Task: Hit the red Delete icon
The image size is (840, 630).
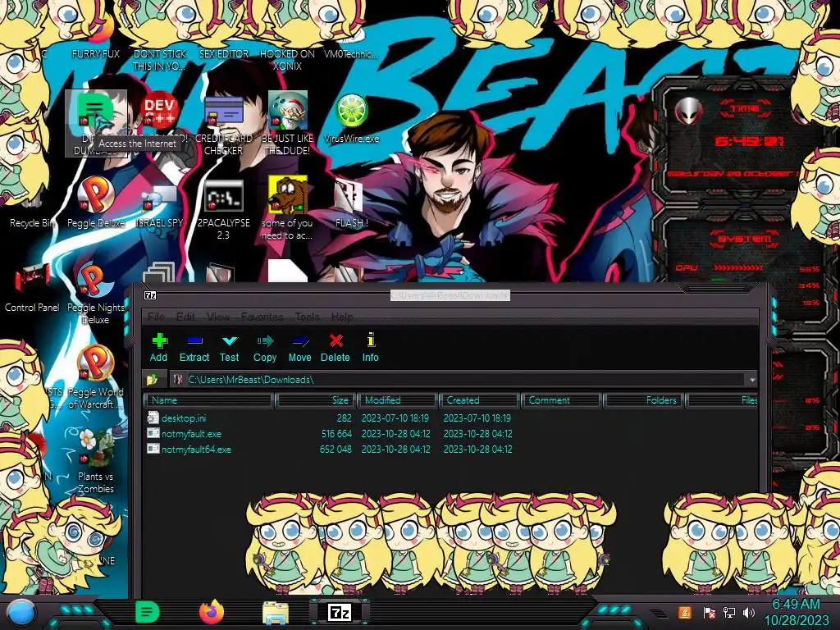Action: pyautogui.click(x=336, y=347)
